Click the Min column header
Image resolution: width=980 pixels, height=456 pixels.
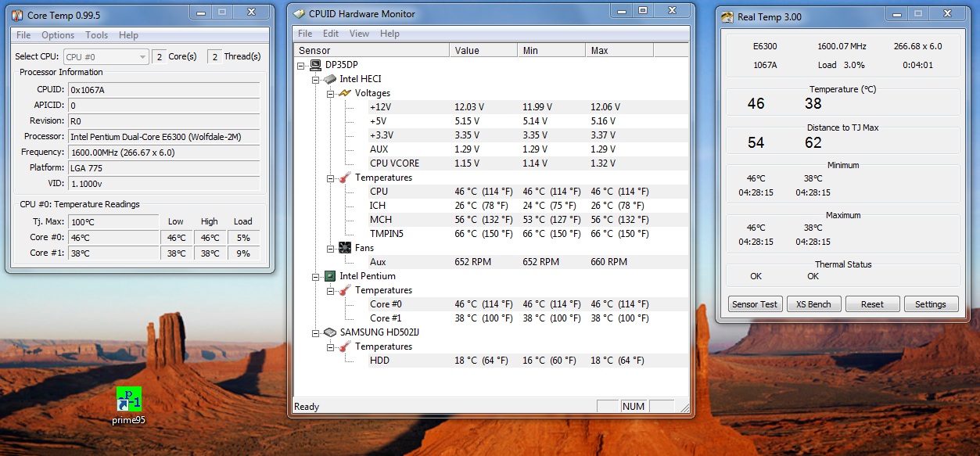coord(551,50)
